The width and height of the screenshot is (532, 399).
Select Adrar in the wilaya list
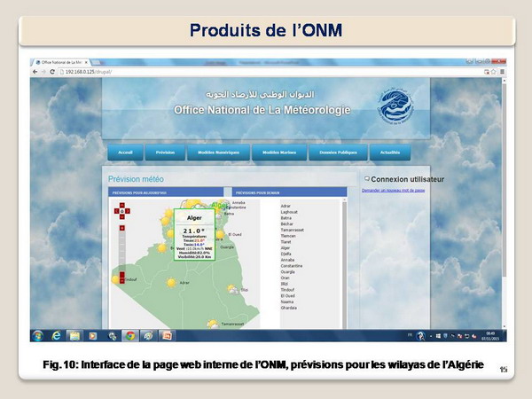coord(286,206)
